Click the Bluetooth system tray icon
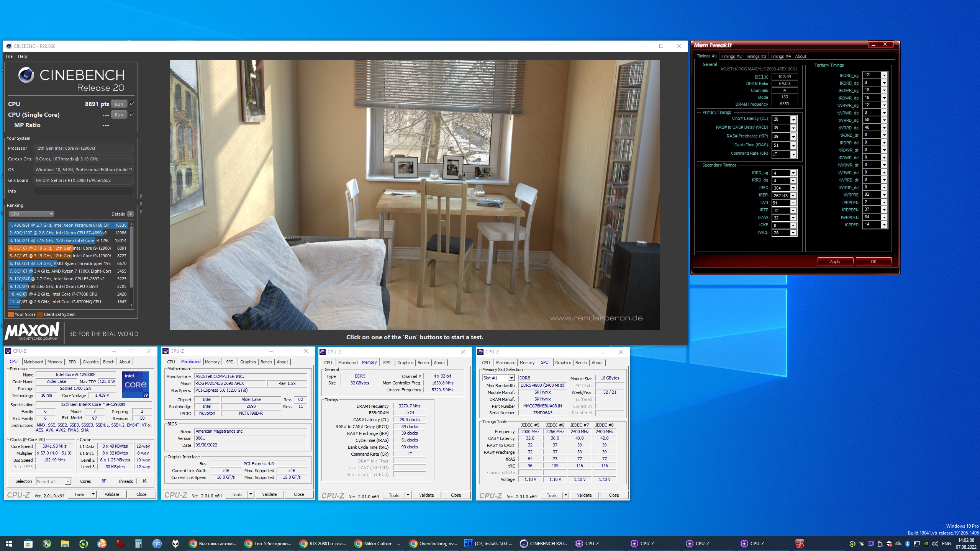Image resolution: width=980 pixels, height=551 pixels. [x=907, y=543]
